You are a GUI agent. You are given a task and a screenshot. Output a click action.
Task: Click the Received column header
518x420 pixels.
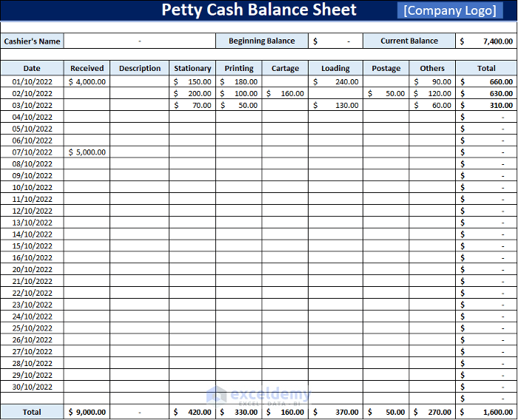[87, 69]
